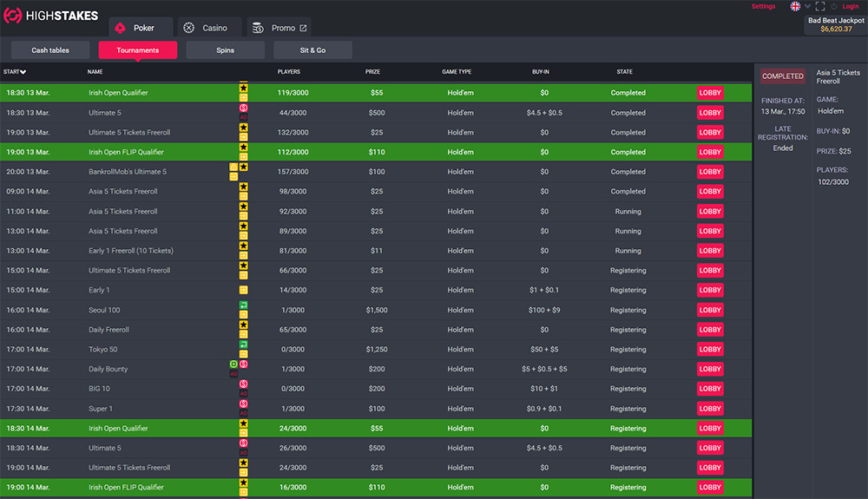Open the UK flag language selector
This screenshot has width=868, height=499.
795,7
